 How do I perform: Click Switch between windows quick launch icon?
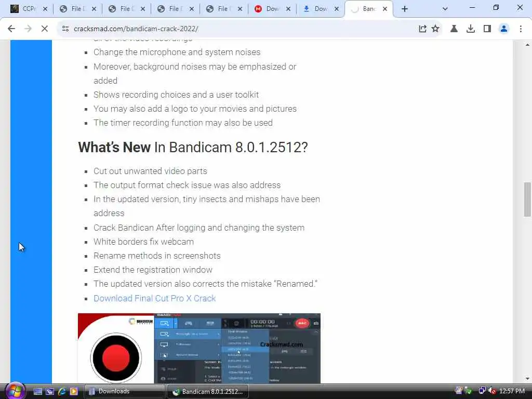pos(50,392)
